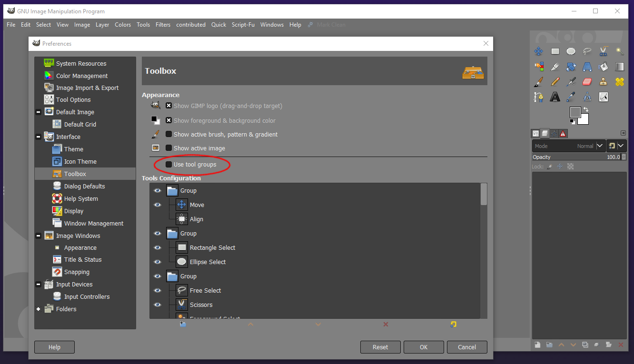Open the Windows menu
This screenshot has width=634, height=364.
pos(272,25)
